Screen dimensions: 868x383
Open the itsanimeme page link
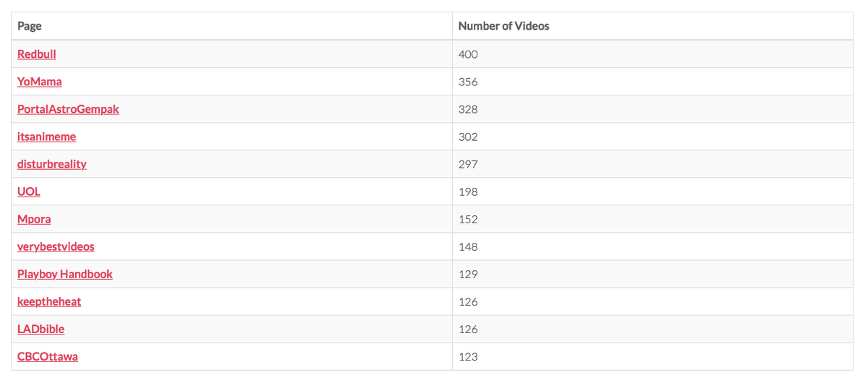point(46,137)
